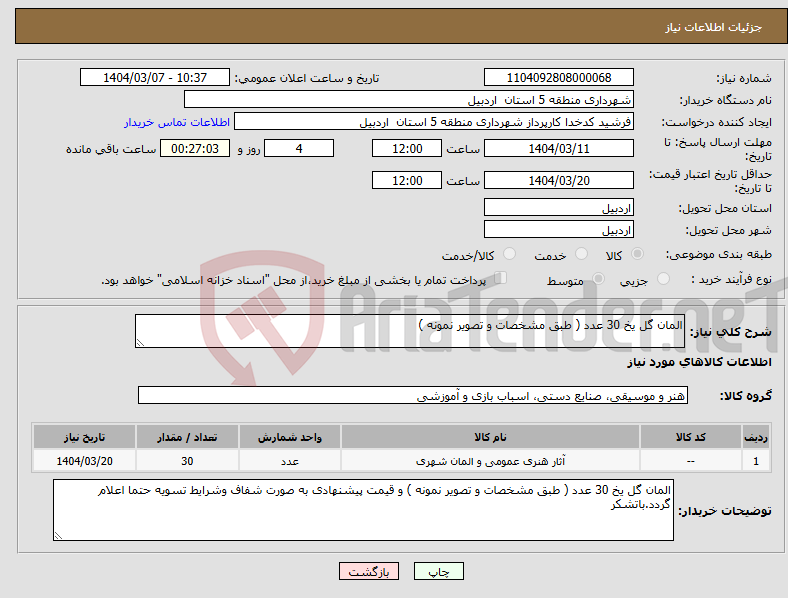The height and width of the screenshot is (598, 788).
Task: Click the جزئیات اطلاعات نیاز page header
Action: click(x=714, y=27)
